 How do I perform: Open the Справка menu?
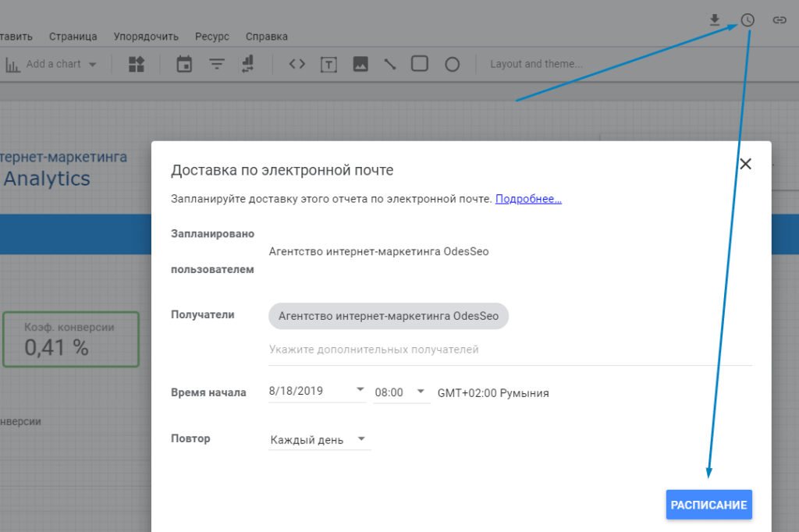click(267, 37)
